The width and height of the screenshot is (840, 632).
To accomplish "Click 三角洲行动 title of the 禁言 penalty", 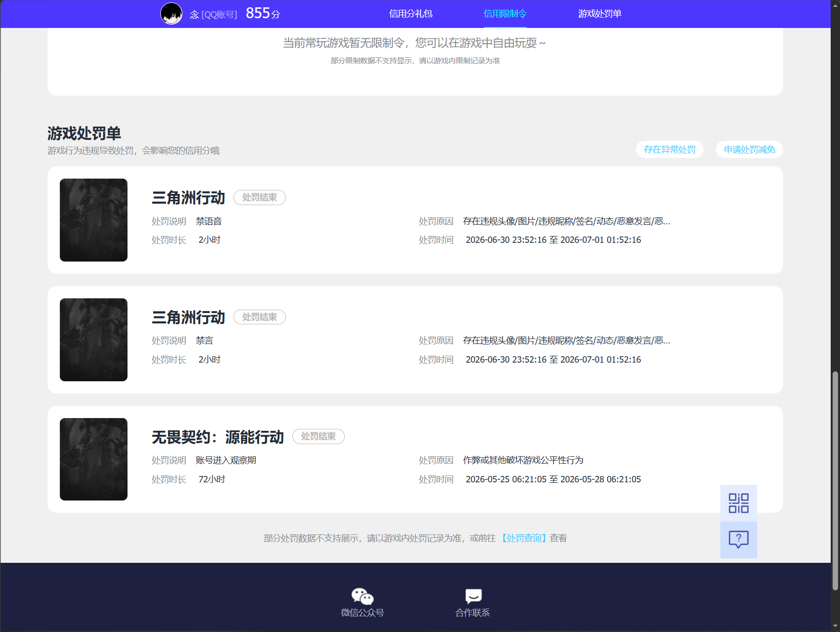I will pyautogui.click(x=188, y=317).
